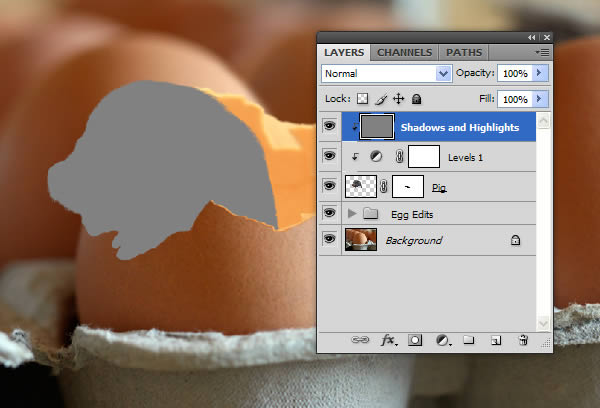This screenshot has width=600, height=408.
Task: Click resize grip at panel corner
Action: click(x=546, y=343)
